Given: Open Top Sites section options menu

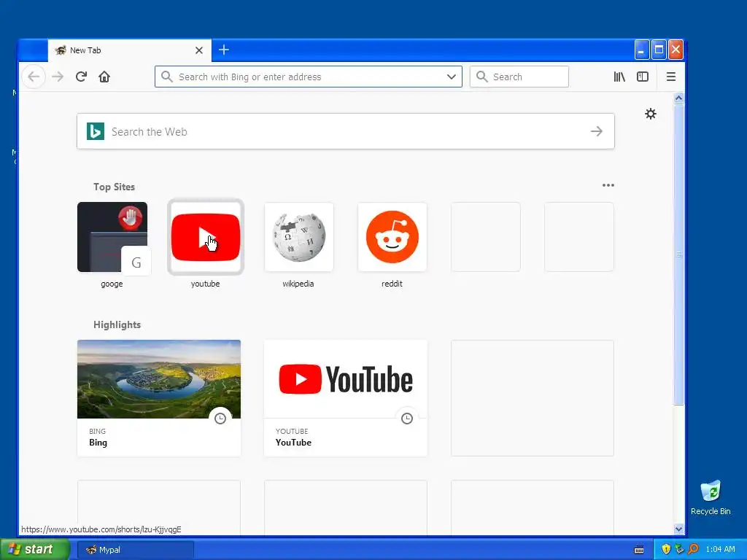Looking at the screenshot, I should (x=608, y=185).
